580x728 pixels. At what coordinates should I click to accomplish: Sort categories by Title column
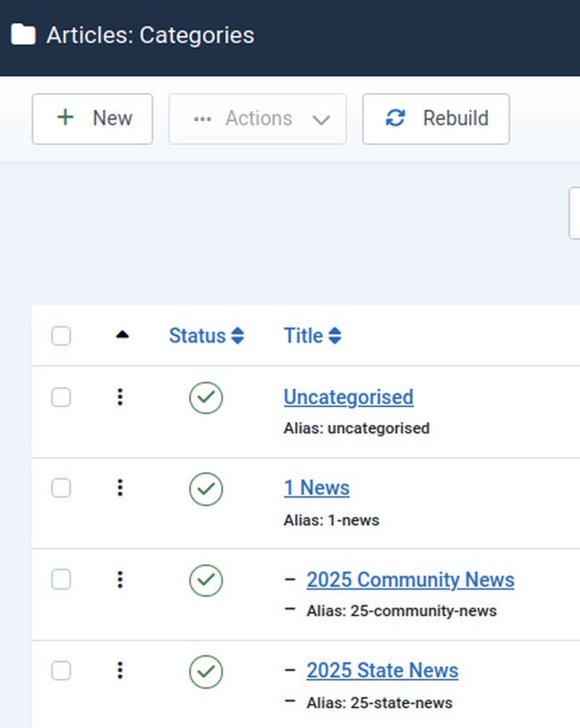[x=312, y=336]
